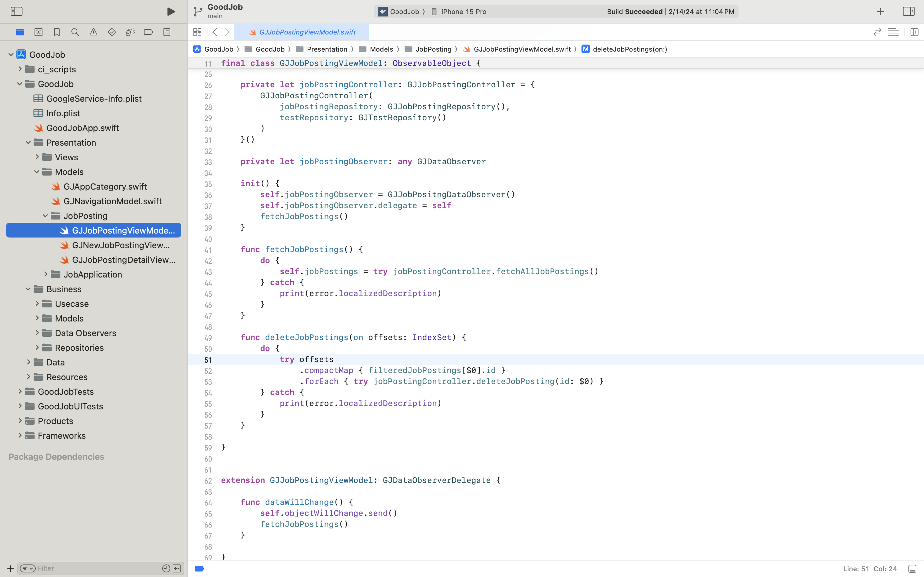
Task: Add editor on right icon
Action: (914, 32)
